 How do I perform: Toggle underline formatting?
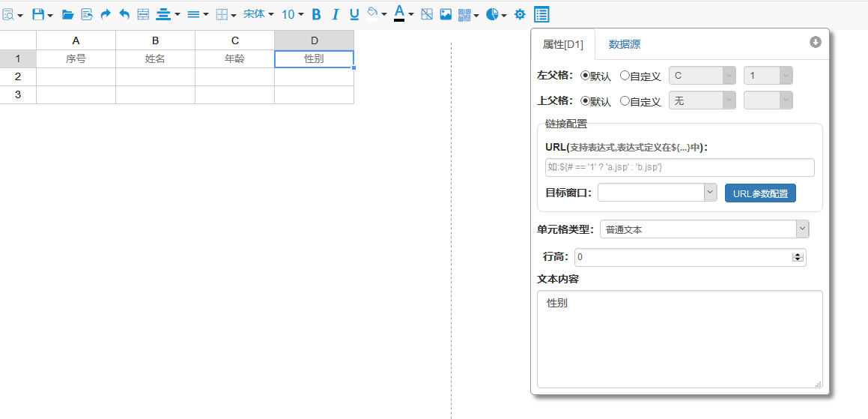354,14
